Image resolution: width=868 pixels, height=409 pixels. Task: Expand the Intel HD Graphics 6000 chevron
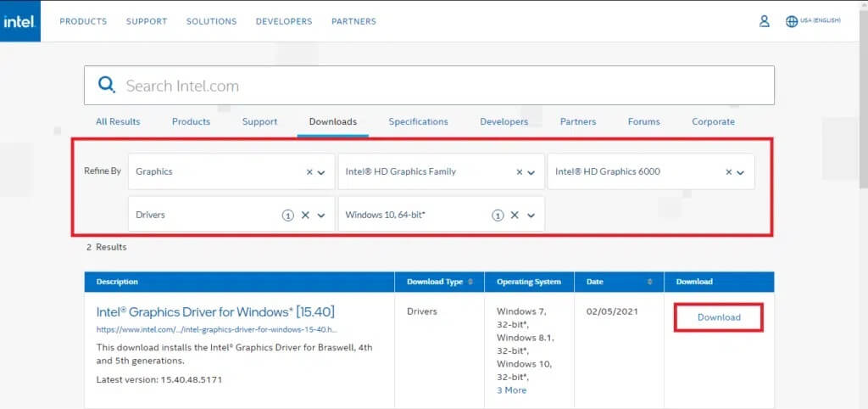(x=741, y=172)
